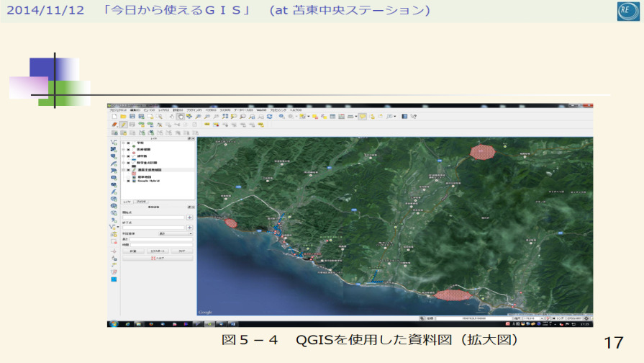Click the Windows Start button on taskbar
The width and height of the screenshot is (644, 363).
112,324
